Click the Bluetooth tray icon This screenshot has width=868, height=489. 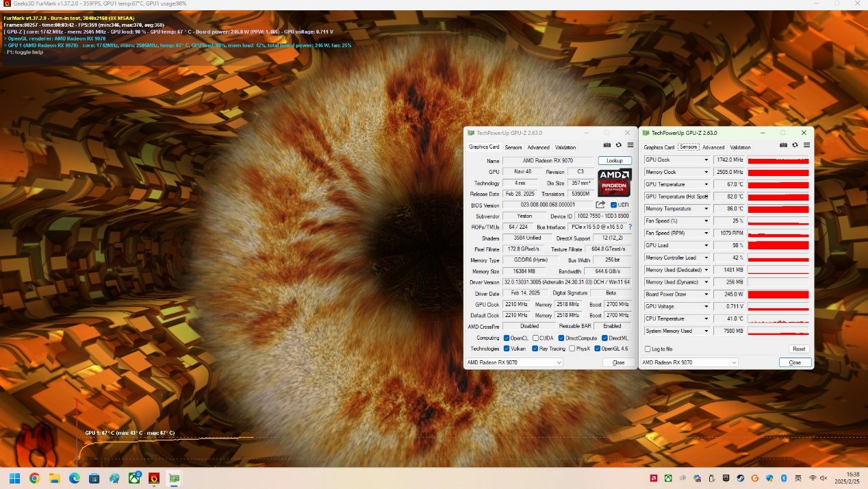click(784, 478)
